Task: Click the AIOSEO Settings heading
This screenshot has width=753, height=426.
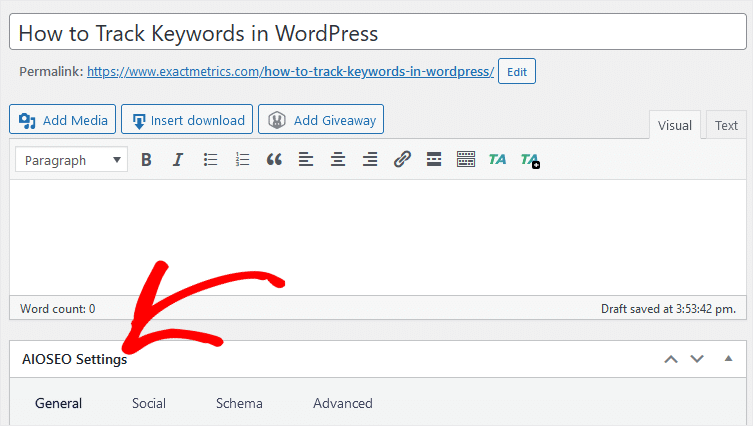Action: (x=74, y=359)
